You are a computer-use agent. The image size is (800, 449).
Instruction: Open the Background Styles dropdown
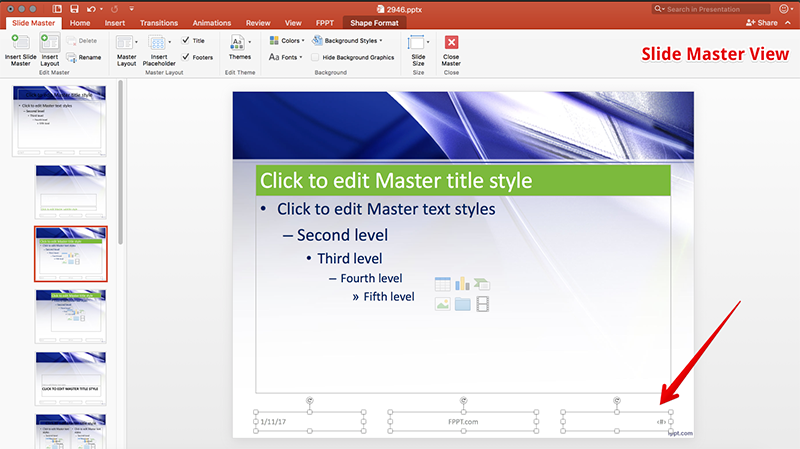[345, 41]
